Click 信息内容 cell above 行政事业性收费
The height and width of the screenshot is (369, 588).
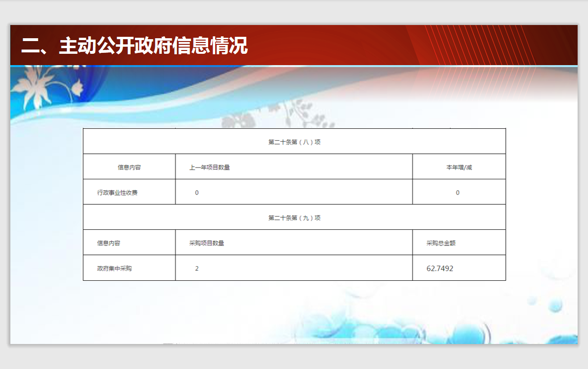coord(129,167)
